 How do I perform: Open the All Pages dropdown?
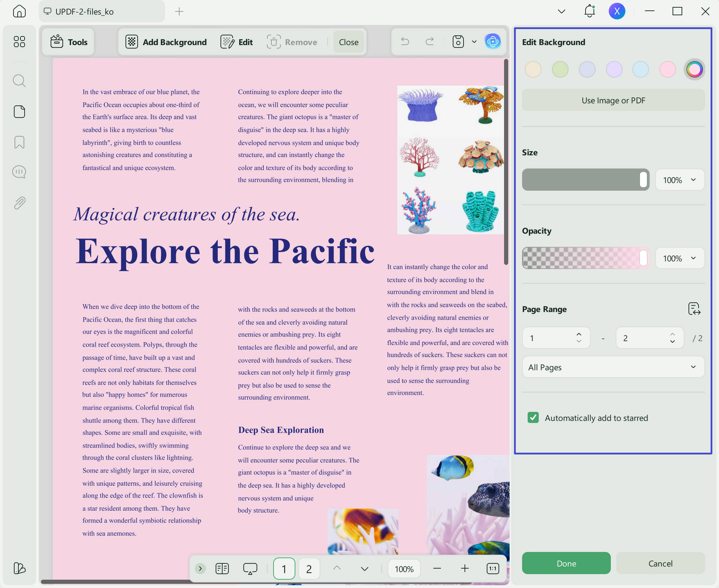click(x=613, y=367)
